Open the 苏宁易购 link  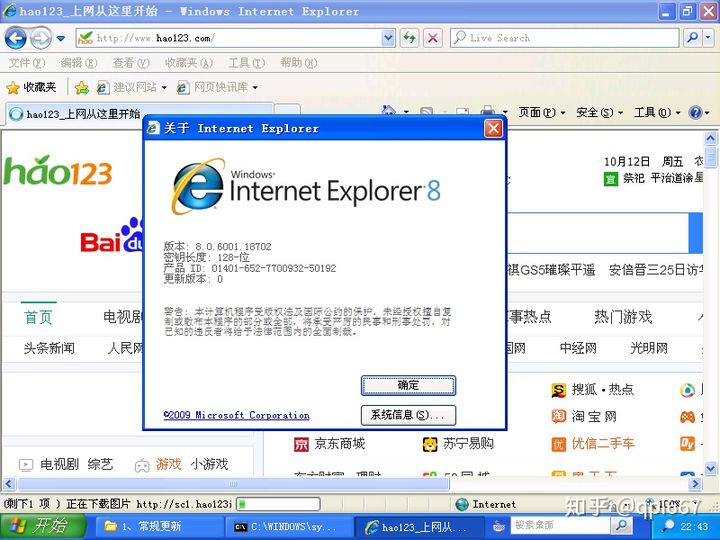pyautogui.click(x=468, y=444)
